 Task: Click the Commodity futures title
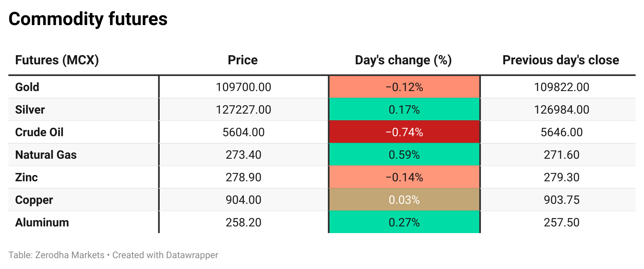(88, 19)
